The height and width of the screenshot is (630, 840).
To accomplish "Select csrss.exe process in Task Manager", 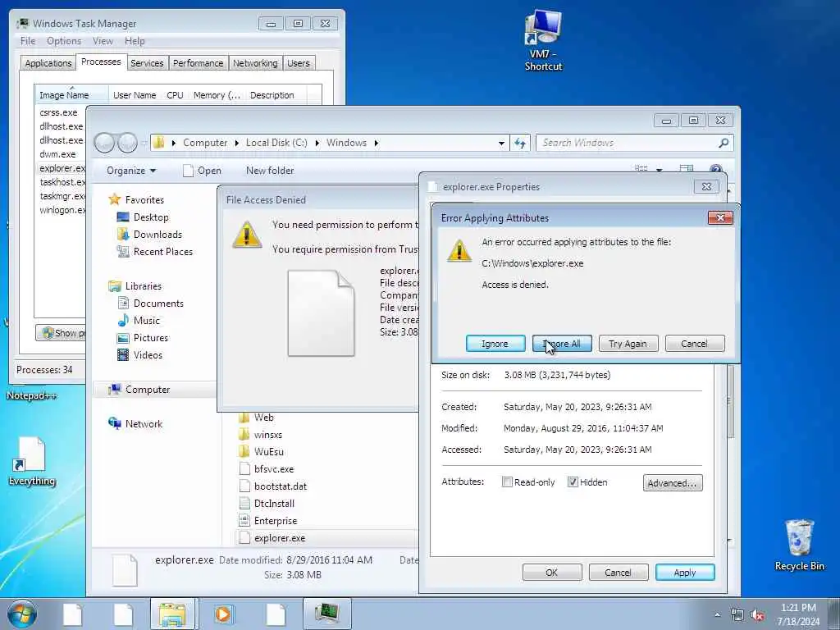I will click(58, 112).
